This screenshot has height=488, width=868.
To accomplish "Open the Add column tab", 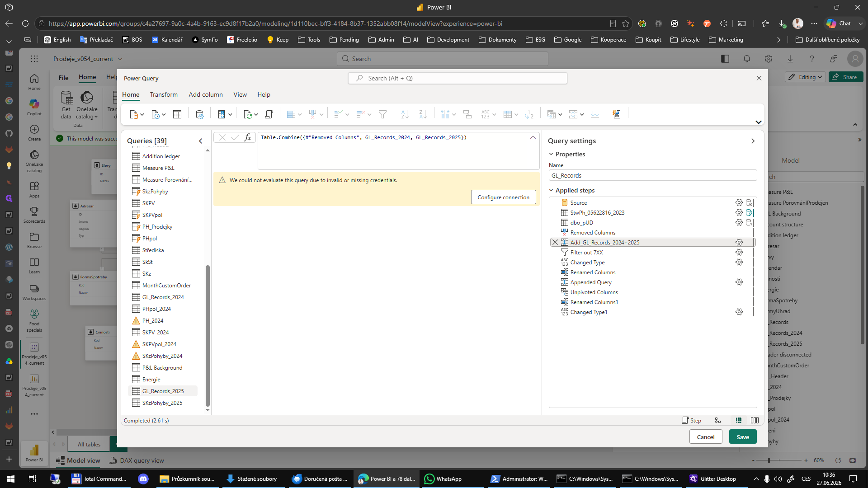I will pos(206,94).
